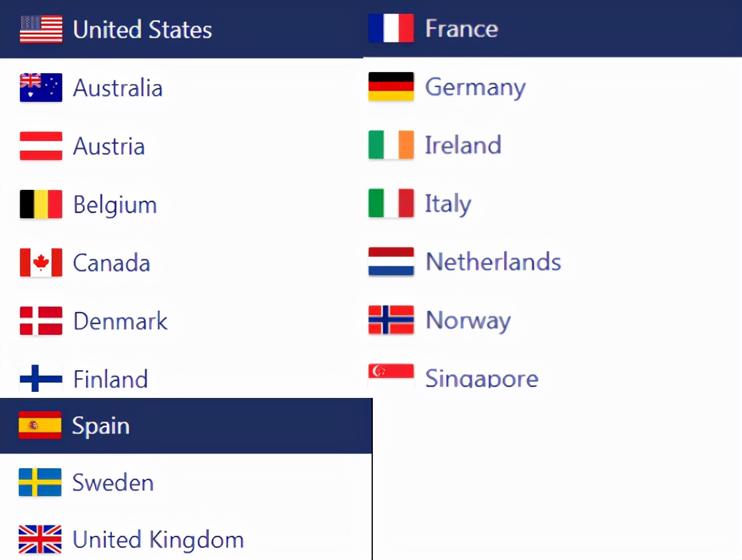Select Austria from the country list
The image size is (742, 560).
109,146
